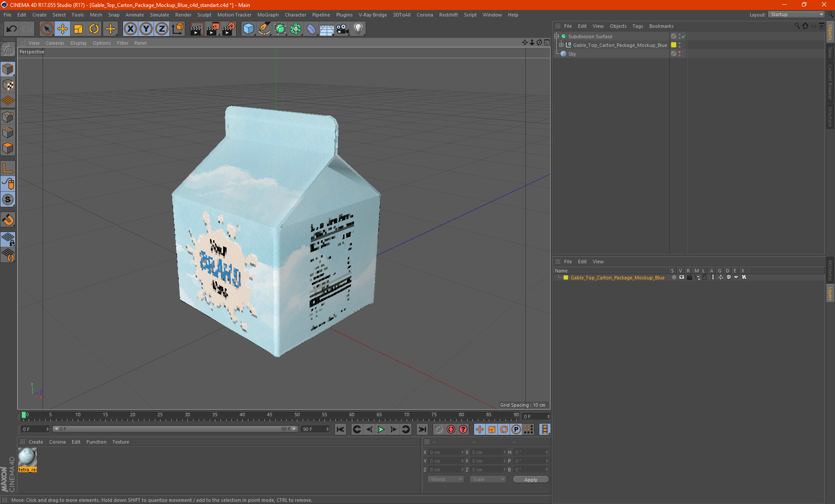Open the World coordinate dropdown
Viewport: 835px width, 504px height.
[x=446, y=479]
